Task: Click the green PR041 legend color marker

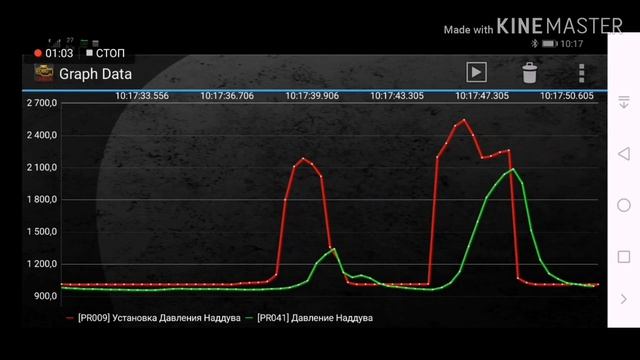Action: [249, 318]
